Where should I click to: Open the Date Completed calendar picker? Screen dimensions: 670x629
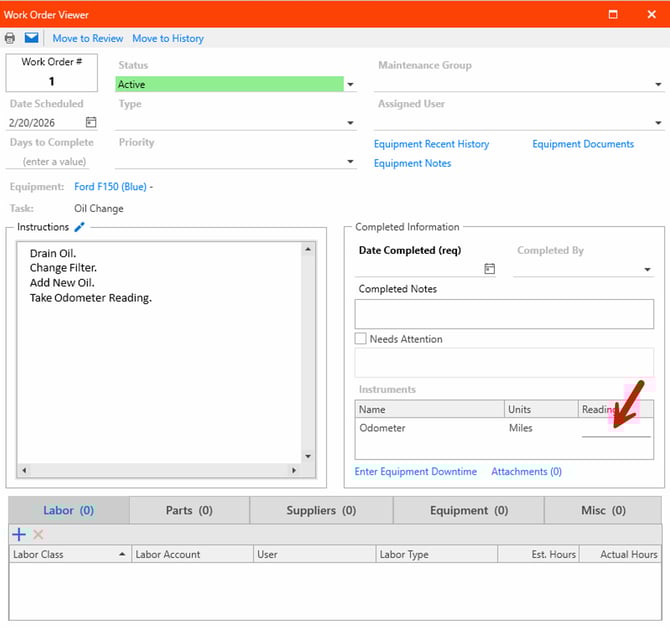[490, 269]
